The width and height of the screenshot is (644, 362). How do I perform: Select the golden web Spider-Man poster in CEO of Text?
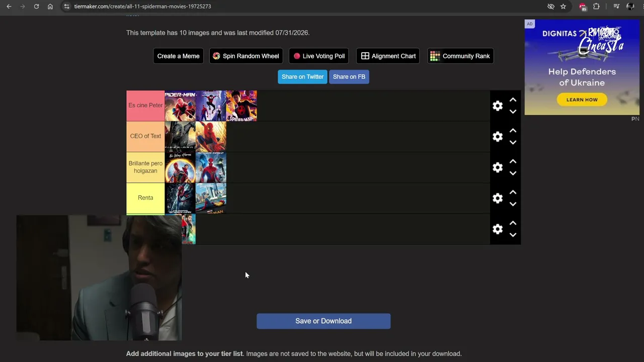coord(211,136)
